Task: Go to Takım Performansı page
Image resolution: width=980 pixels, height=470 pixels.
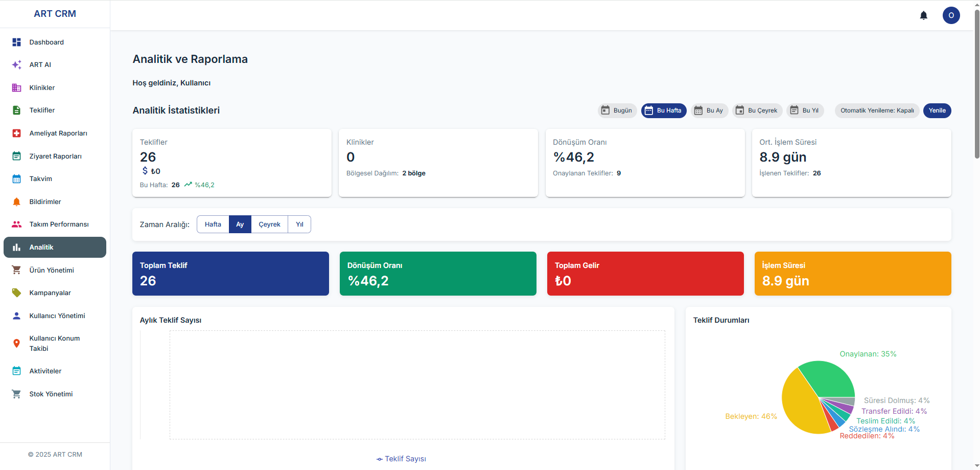Action: [59, 225]
